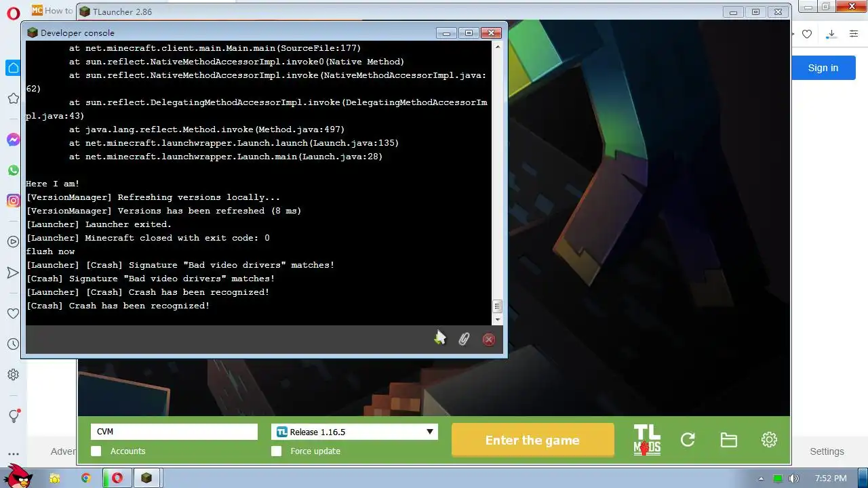Select the 'How to' browser tab
Viewport: 868px width, 488px height.
[x=52, y=11]
